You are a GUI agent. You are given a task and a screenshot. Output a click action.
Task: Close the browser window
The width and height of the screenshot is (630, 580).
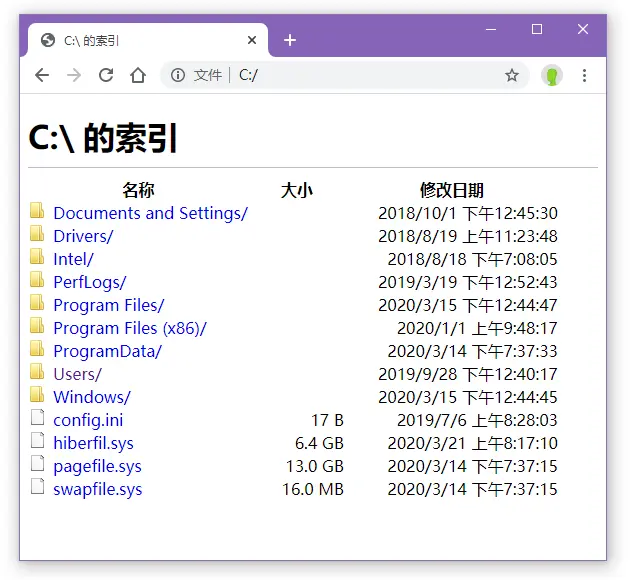pos(583,29)
